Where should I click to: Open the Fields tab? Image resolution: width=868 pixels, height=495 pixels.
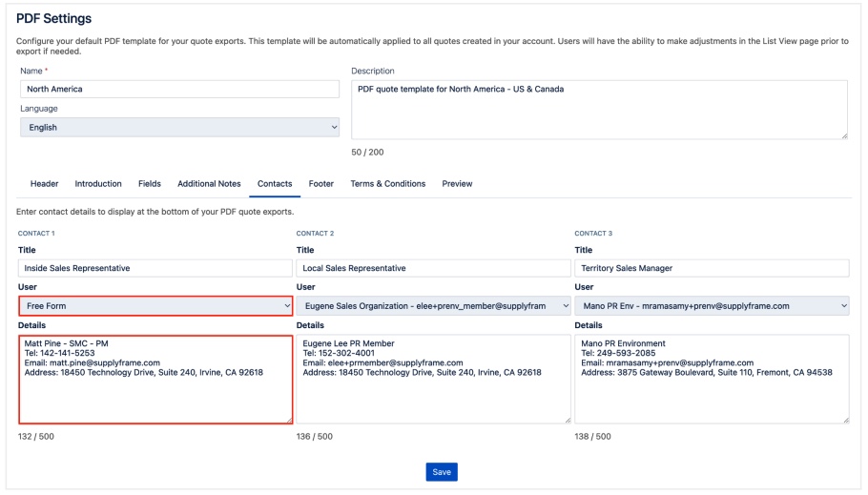tap(150, 184)
